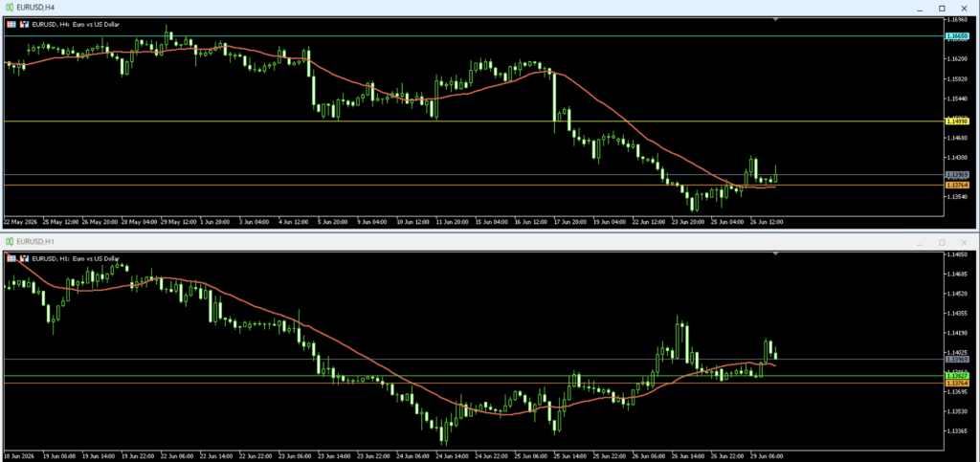Viewport: 980px width, 462px height.
Task: Close the EURUSD,H1 chart window
Action: [964, 242]
